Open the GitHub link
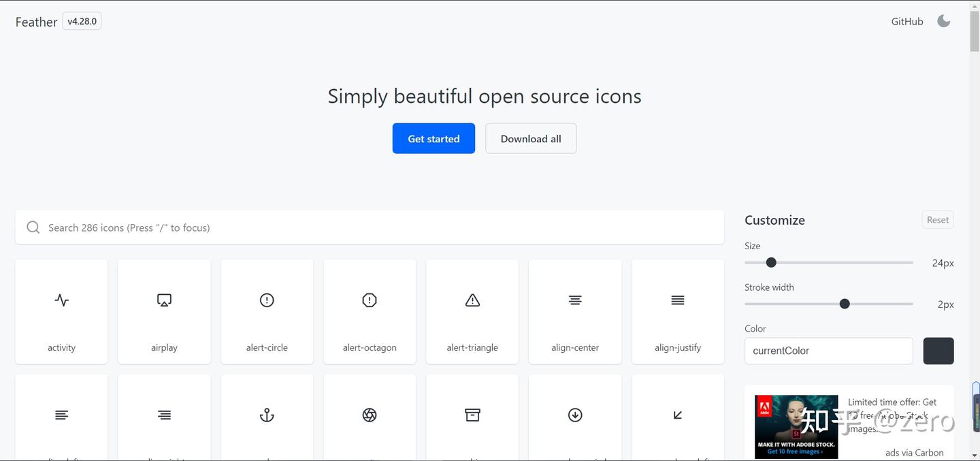980x461 pixels. point(907,22)
